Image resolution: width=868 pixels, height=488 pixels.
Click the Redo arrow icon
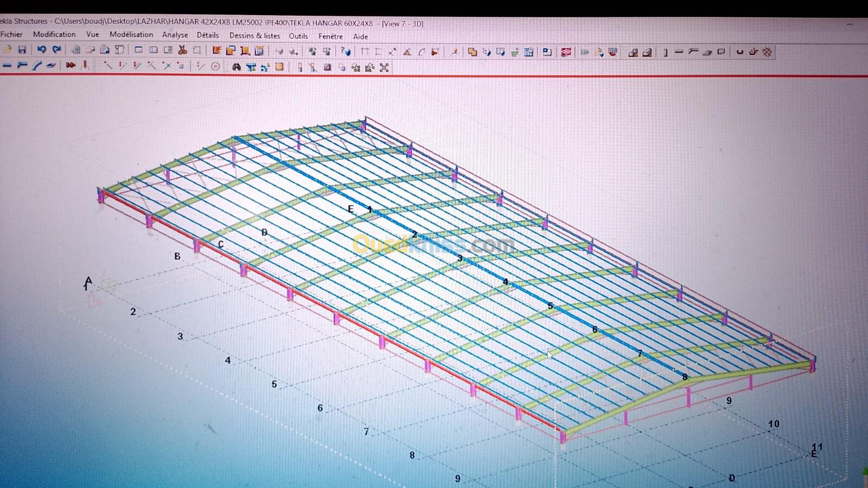point(56,50)
